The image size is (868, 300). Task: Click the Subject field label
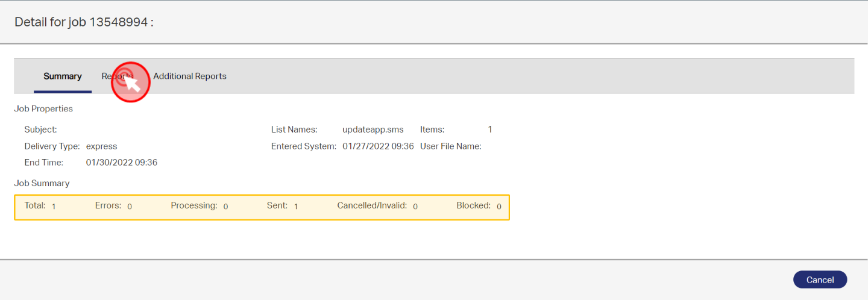(40, 130)
